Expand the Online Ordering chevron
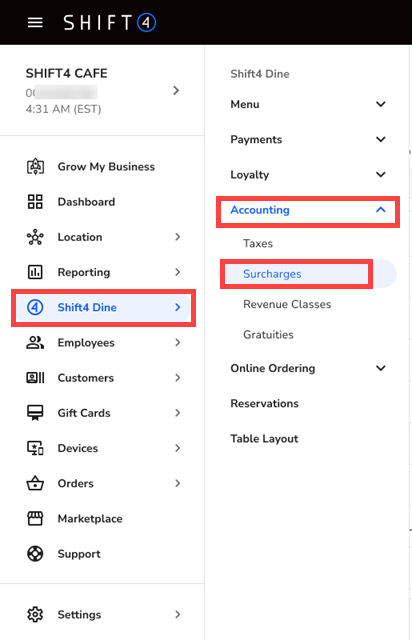 point(381,368)
